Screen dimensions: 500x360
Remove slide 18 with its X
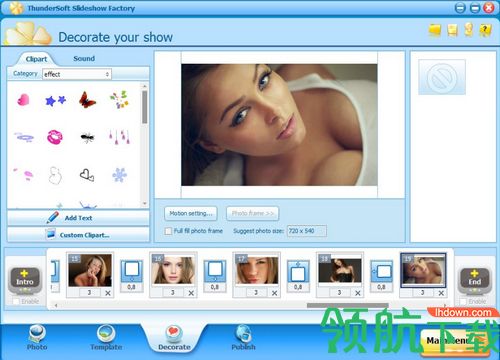click(358, 293)
